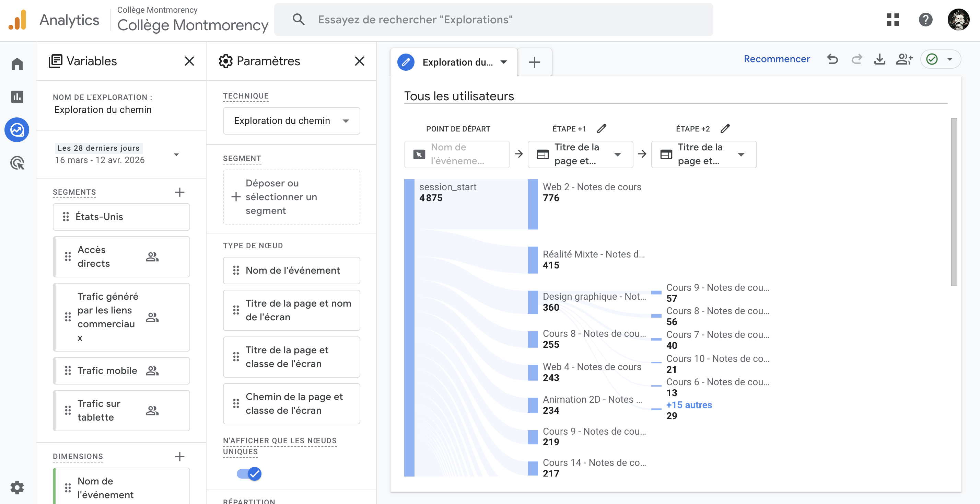Image resolution: width=980 pixels, height=504 pixels.
Task: Toggle unique nodes only switch
Action: pos(249,473)
